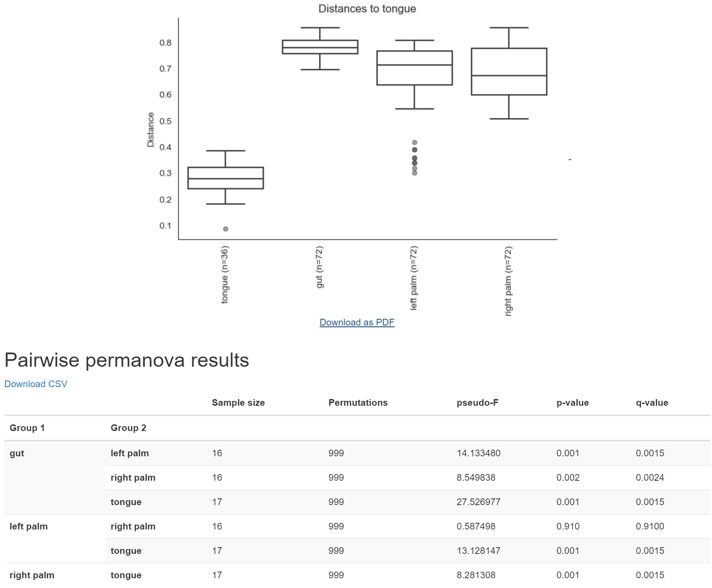The height and width of the screenshot is (588, 712).
Task: Select the Sample size column header
Action: (238, 403)
